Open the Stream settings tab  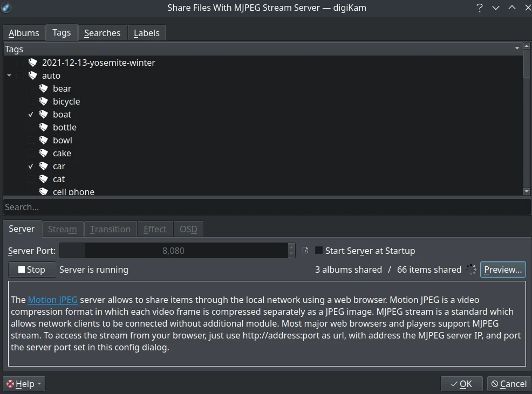pos(62,229)
